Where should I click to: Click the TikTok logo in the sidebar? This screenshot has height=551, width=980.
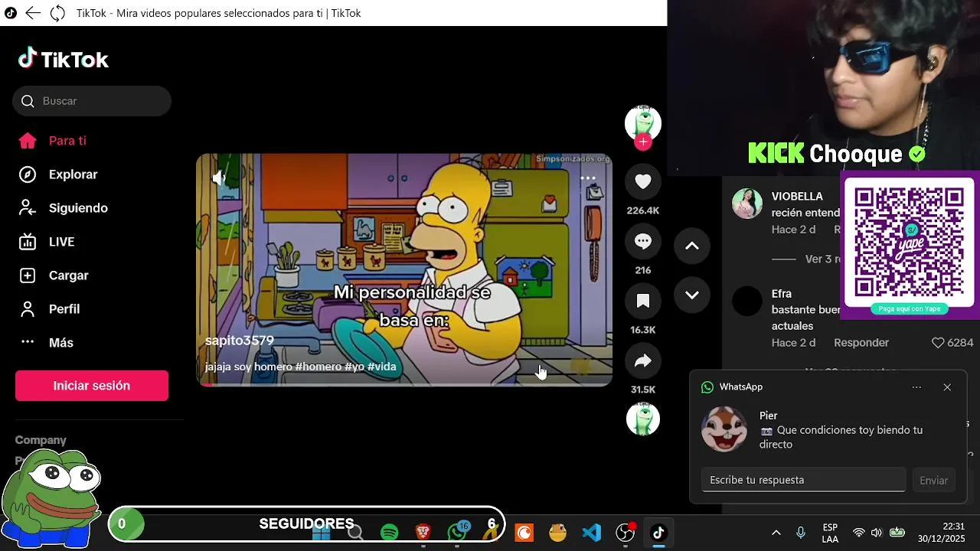pos(64,59)
